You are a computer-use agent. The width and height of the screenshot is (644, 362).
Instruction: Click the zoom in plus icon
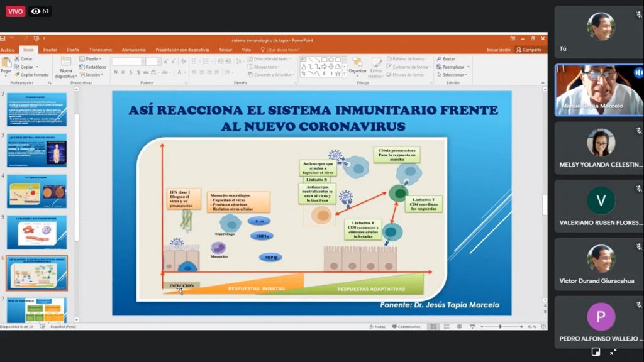tap(521, 327)
